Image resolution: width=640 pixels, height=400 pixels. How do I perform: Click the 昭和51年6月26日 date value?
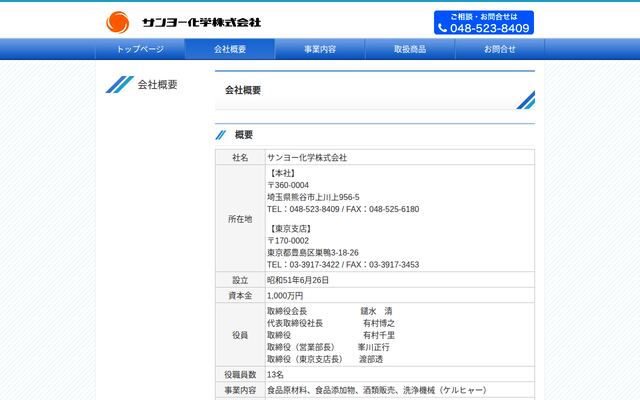click(298, 280)
